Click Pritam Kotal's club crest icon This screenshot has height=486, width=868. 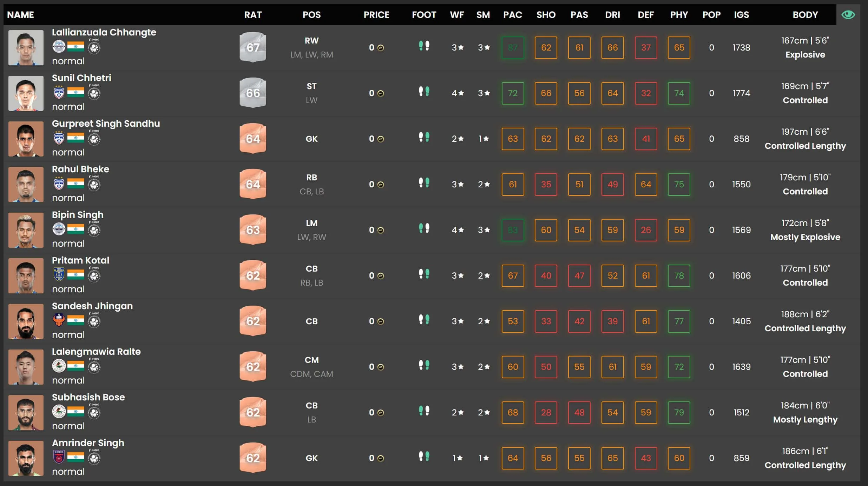(x=59, y=275)
